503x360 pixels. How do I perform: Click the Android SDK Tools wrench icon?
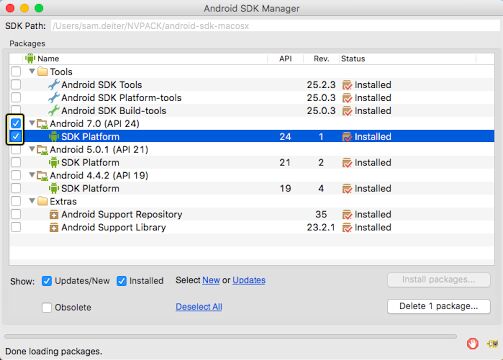pos(54,85)
